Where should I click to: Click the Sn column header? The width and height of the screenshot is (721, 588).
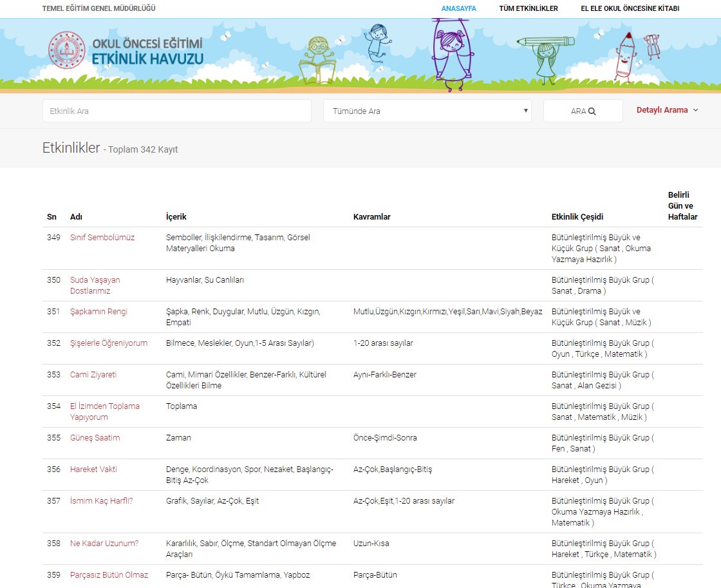51,216
